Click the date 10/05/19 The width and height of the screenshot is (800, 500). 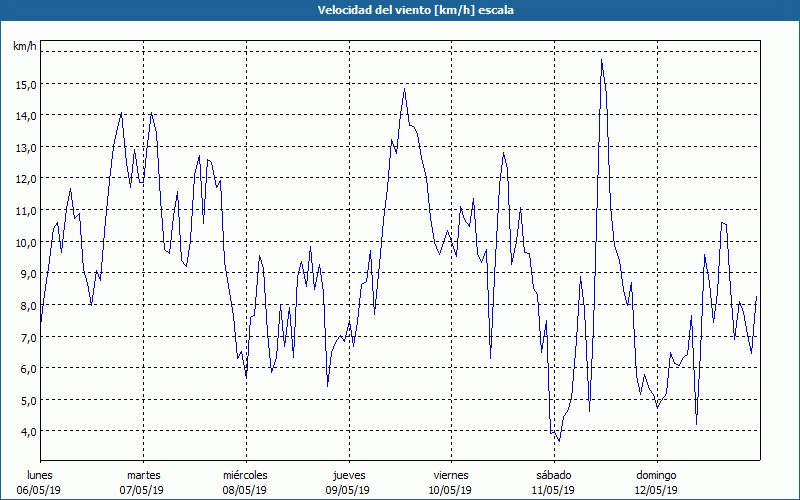(451, 490)
